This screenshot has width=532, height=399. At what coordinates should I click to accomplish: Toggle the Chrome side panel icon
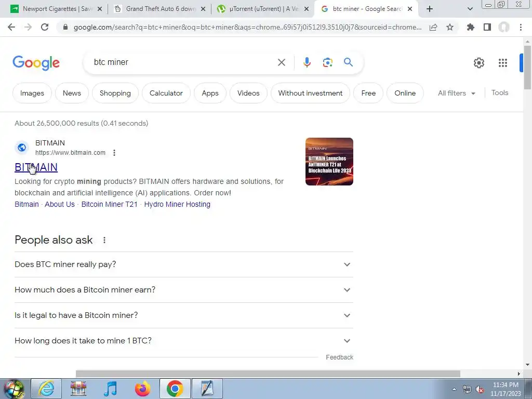click(487, 27)
